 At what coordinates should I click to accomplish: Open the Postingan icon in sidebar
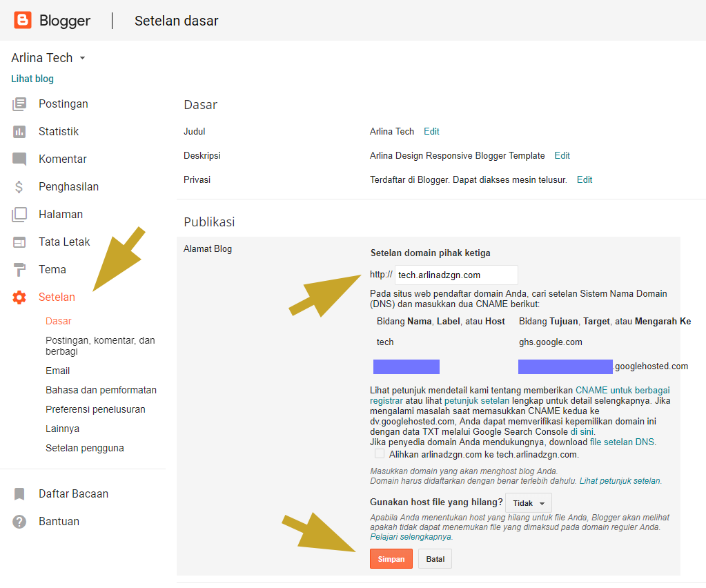pyautogui.click(x=19, y=104)
